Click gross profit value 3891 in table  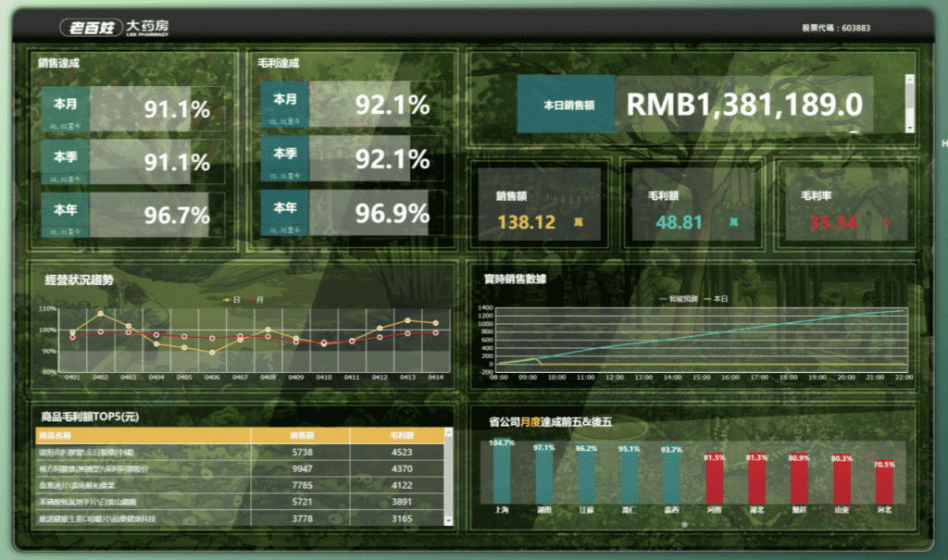pyautogui.click(x=402, y=502)
